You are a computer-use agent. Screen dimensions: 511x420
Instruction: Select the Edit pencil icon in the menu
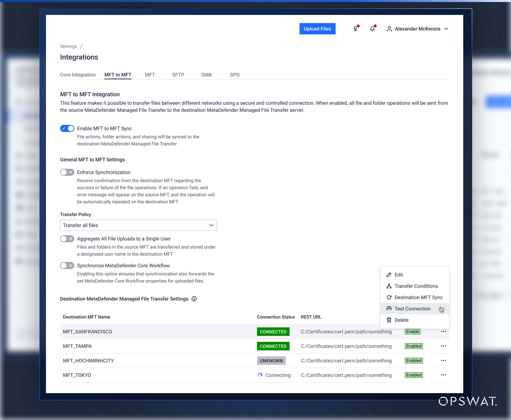pos(389,275)
